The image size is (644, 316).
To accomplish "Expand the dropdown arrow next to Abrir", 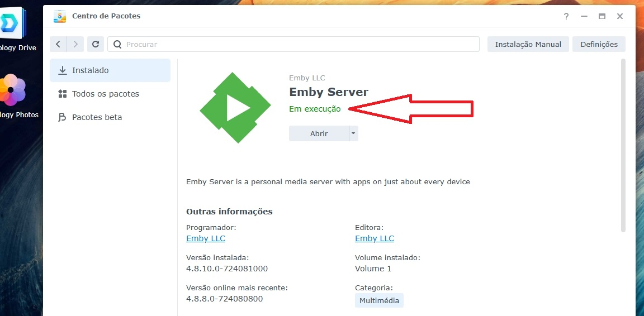I will (353, 133).
